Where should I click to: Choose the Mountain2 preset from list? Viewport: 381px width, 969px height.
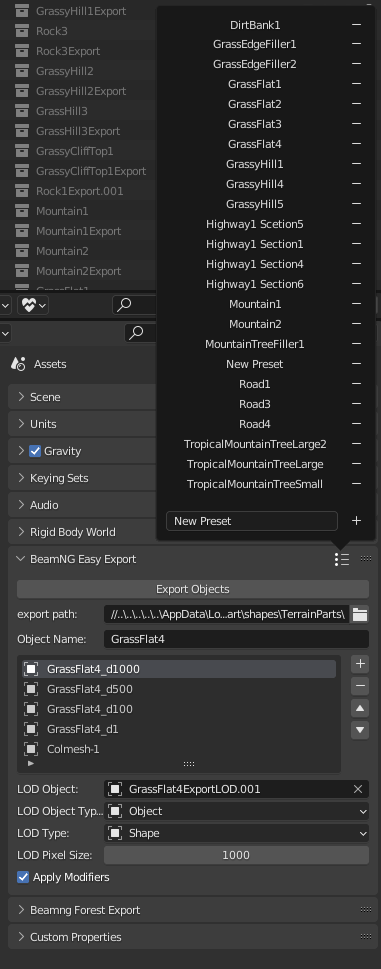point(254,324)
